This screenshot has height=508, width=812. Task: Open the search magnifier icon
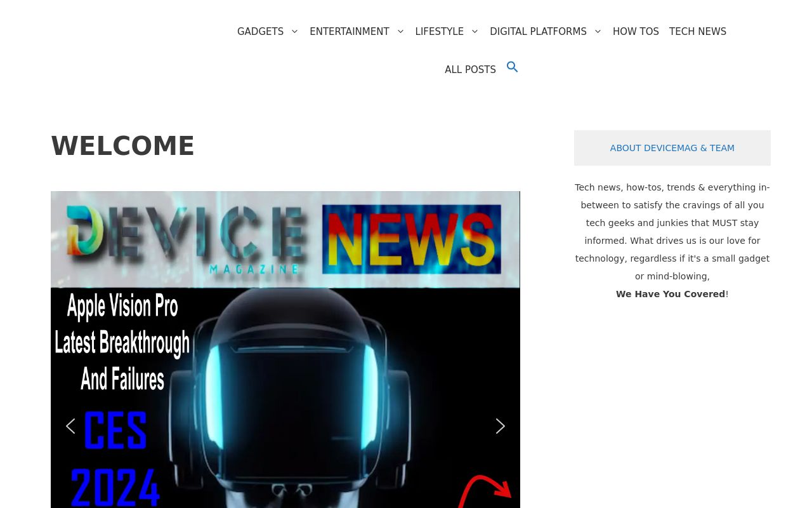513,67
